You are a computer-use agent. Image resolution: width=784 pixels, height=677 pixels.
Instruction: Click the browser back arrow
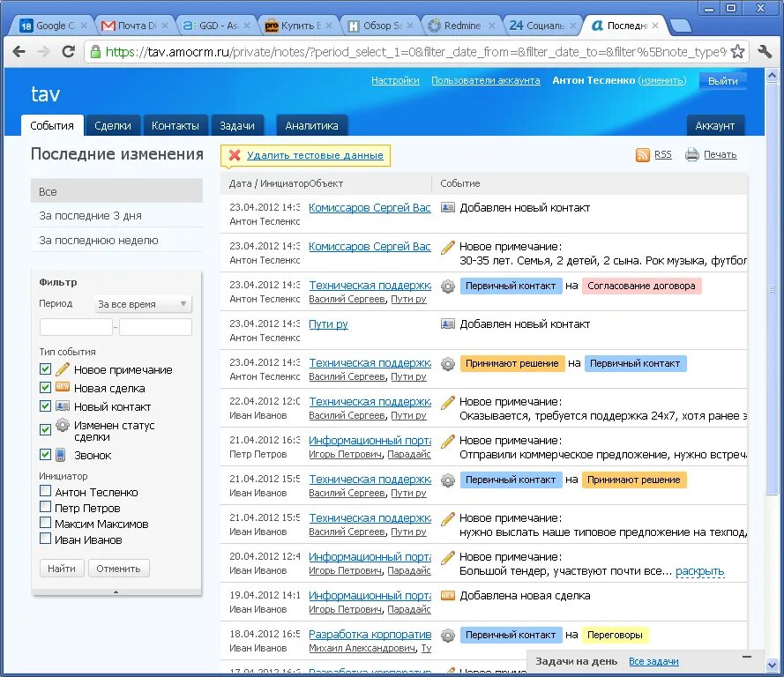point(19,51)
